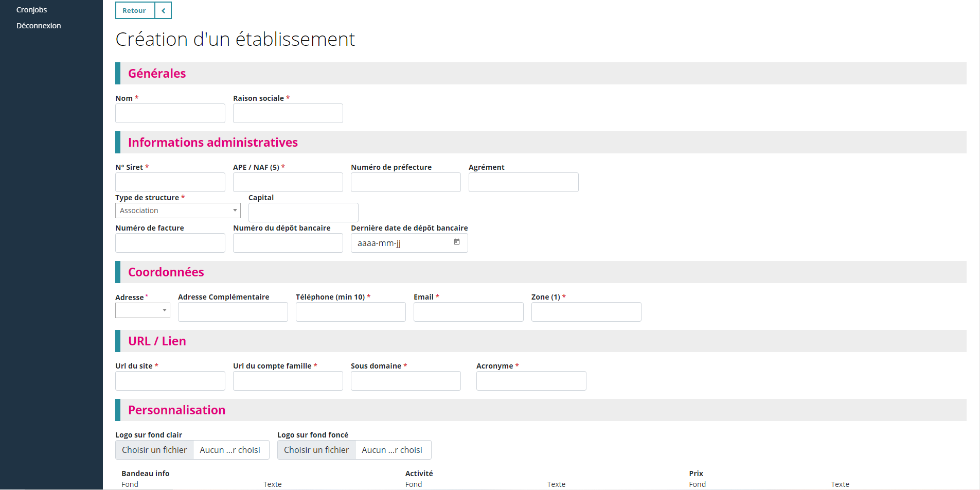980x490 pixels.
Task: Click the Sous domaine input field
Action: point(406,381)
